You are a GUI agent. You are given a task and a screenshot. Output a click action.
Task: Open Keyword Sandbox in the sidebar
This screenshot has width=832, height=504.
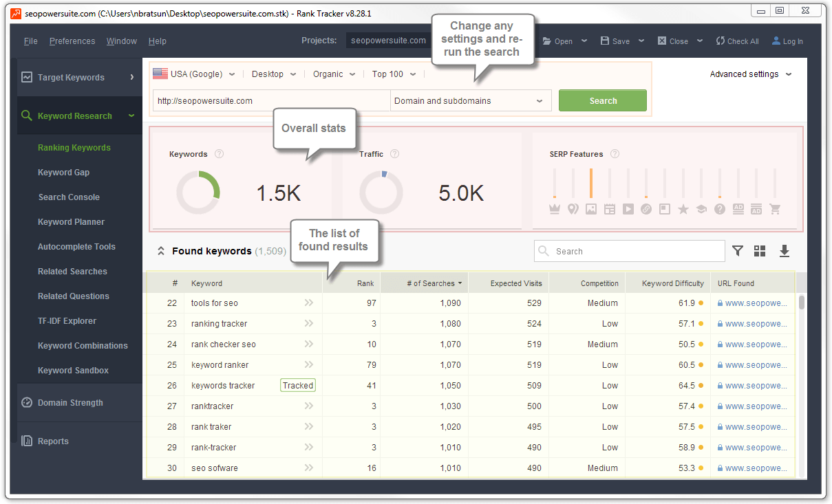click(73, 371)
